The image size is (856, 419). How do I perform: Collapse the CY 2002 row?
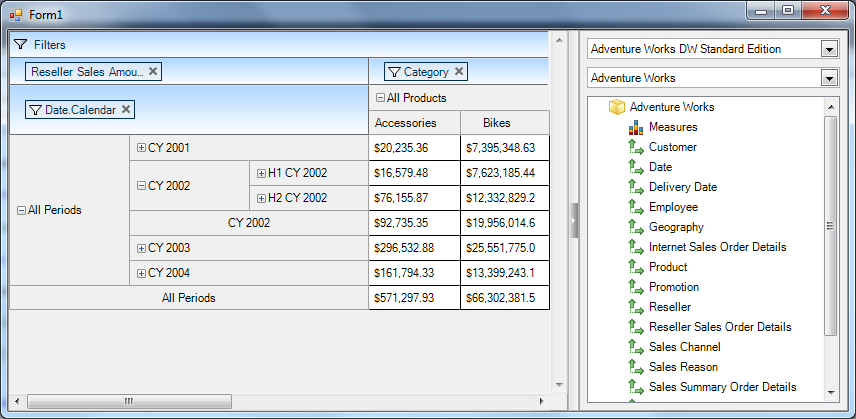[x=141, y=185]
